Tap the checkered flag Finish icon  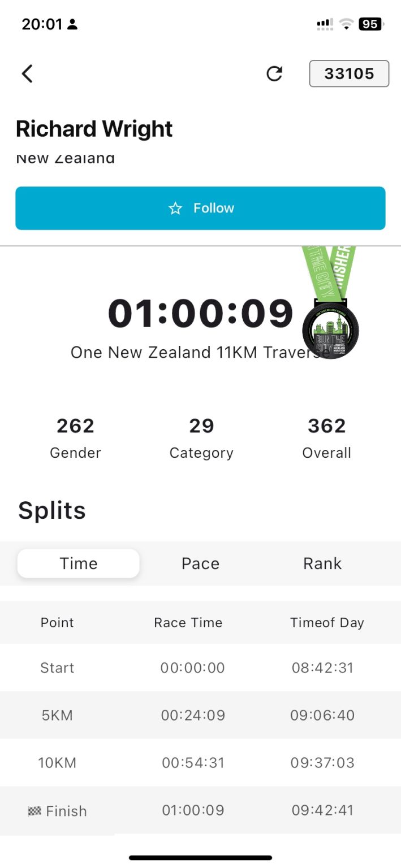point(35,811)
